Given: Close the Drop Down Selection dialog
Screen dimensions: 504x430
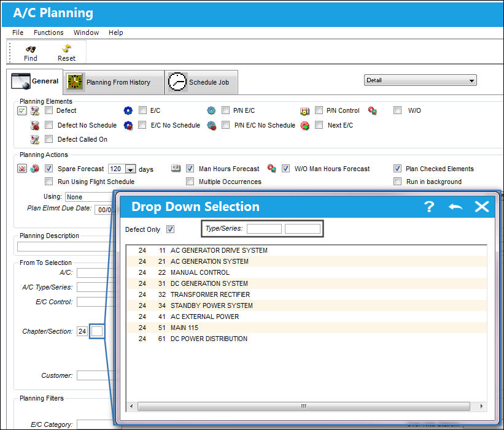Looking at the screenshot, I should pos(482,207).
